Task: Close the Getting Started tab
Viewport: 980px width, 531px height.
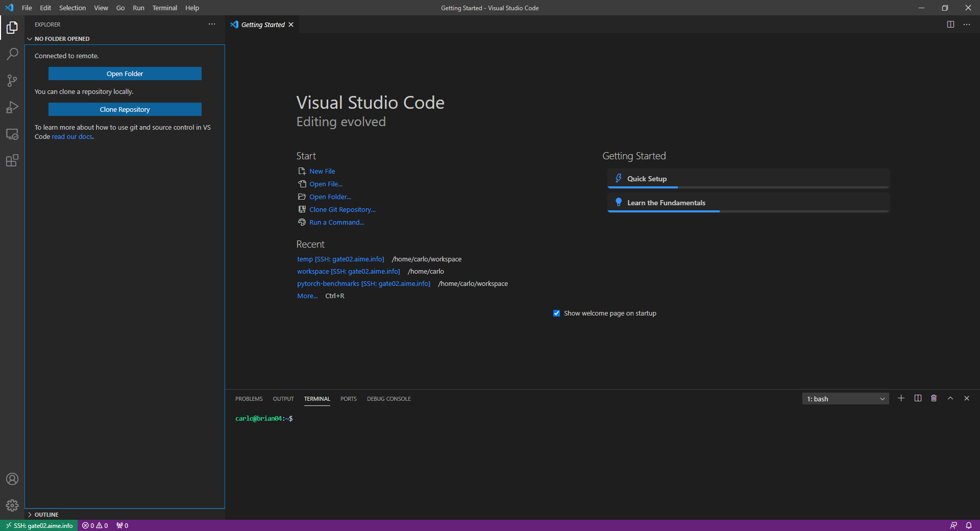Action: [291, 25]
